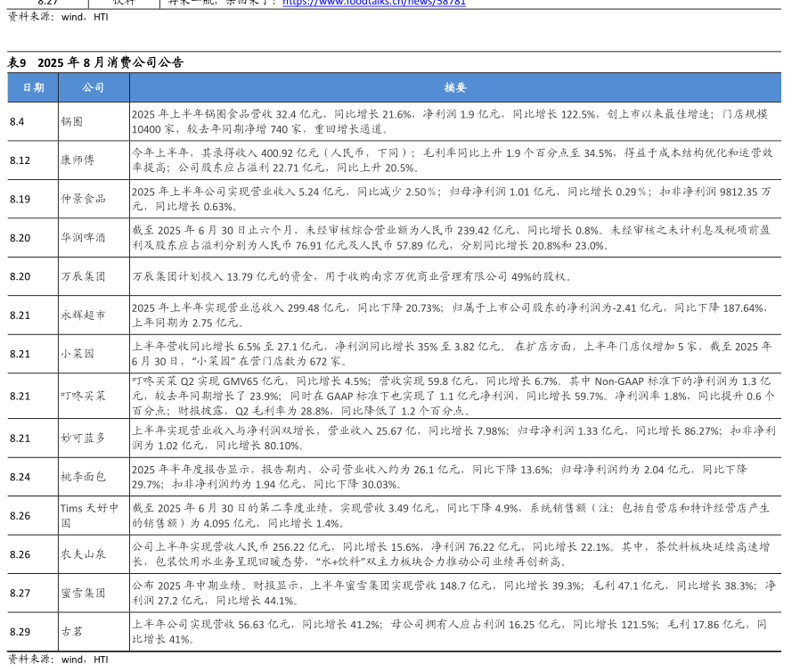
Task: Click the company name 叮咚买菜
Action: 83,396
